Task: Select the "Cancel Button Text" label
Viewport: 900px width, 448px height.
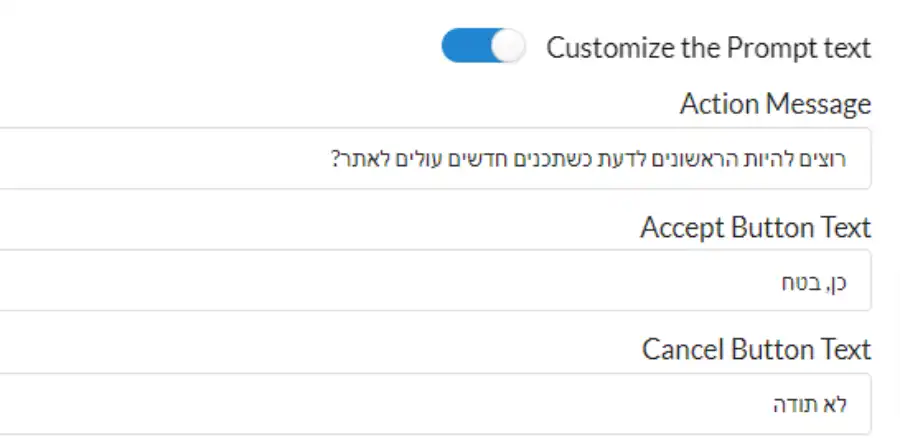Action: pyautogui.click(x=757, y=349)
